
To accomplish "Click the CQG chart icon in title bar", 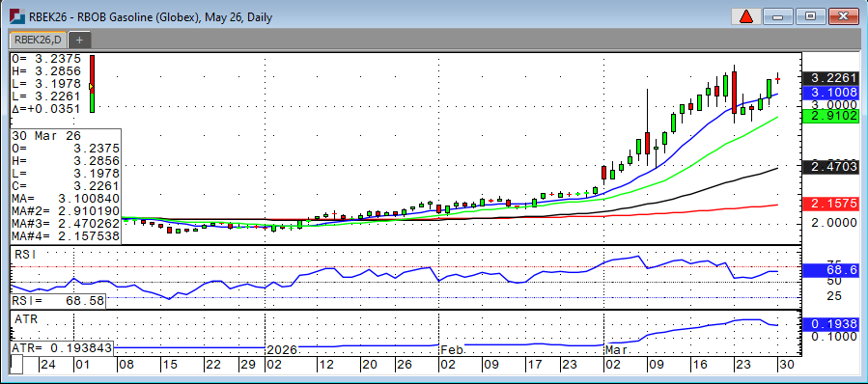I will click(x=17, y=16).
